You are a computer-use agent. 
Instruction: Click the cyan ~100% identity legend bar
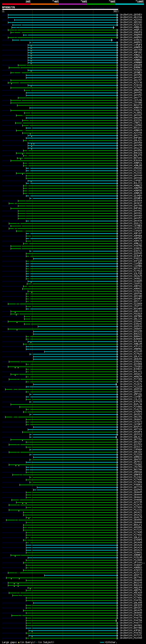tap(130, 4)
